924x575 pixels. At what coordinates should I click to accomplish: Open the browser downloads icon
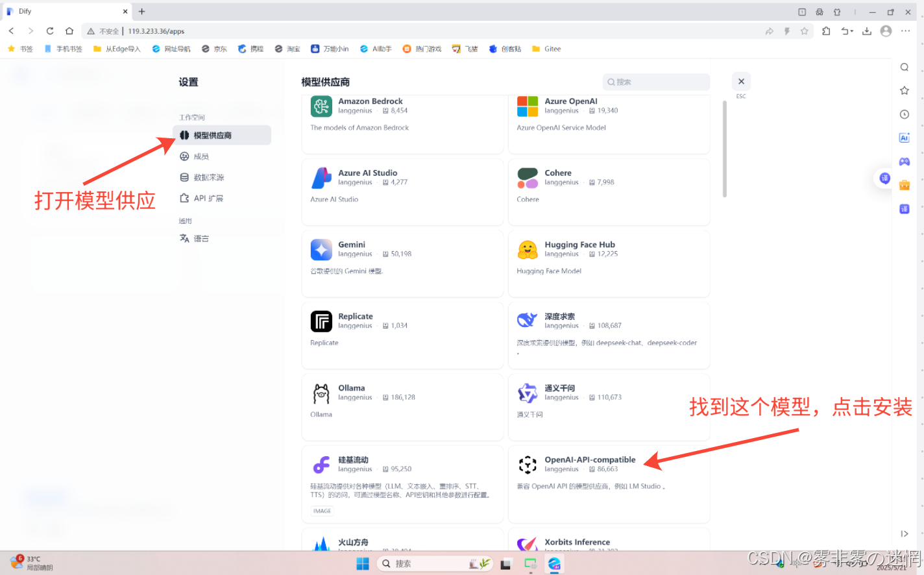[x=866, y=31]
